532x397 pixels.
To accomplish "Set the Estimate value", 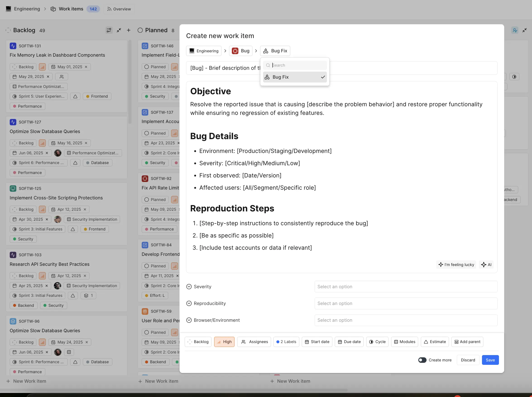I will 435,342.
